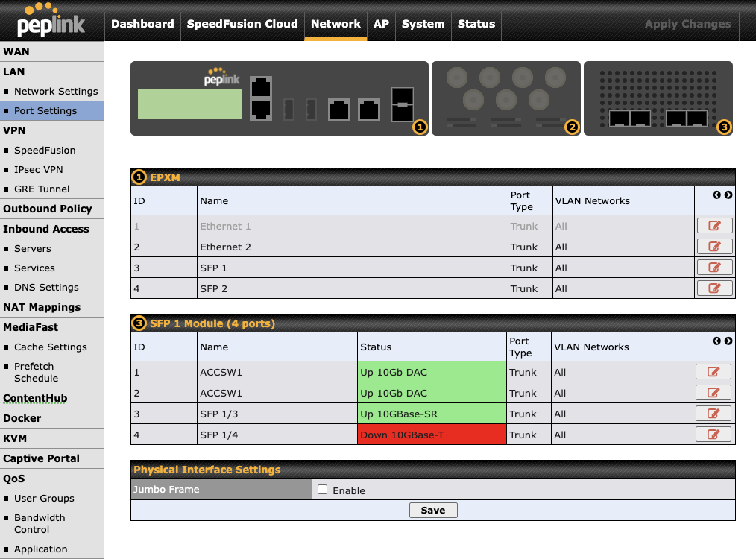Open the VPN sidebar section
Image resolution: width=756 pixels, height=559 pixels.
51,130
